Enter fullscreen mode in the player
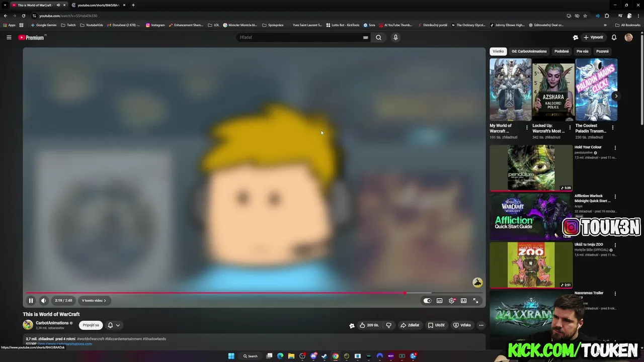The height and width of the screenshot is (362, 644). [475, 301]
